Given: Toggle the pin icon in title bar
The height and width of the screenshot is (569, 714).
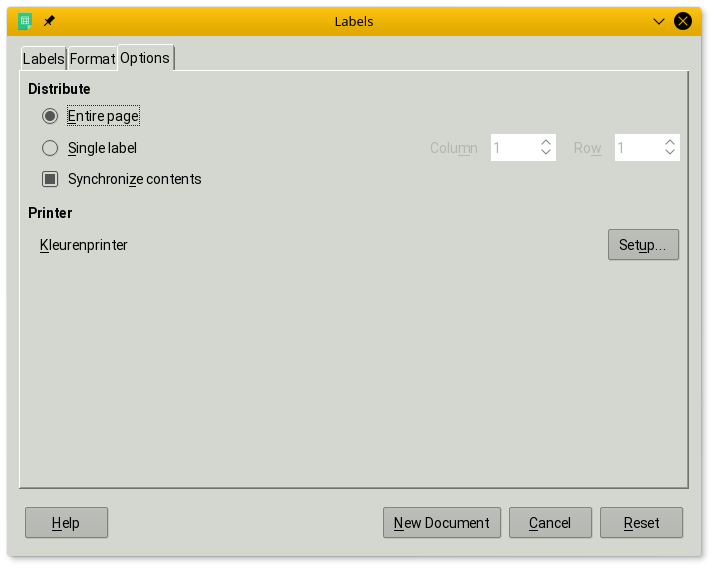Looking at the screenshot, I should coord(49,21).
